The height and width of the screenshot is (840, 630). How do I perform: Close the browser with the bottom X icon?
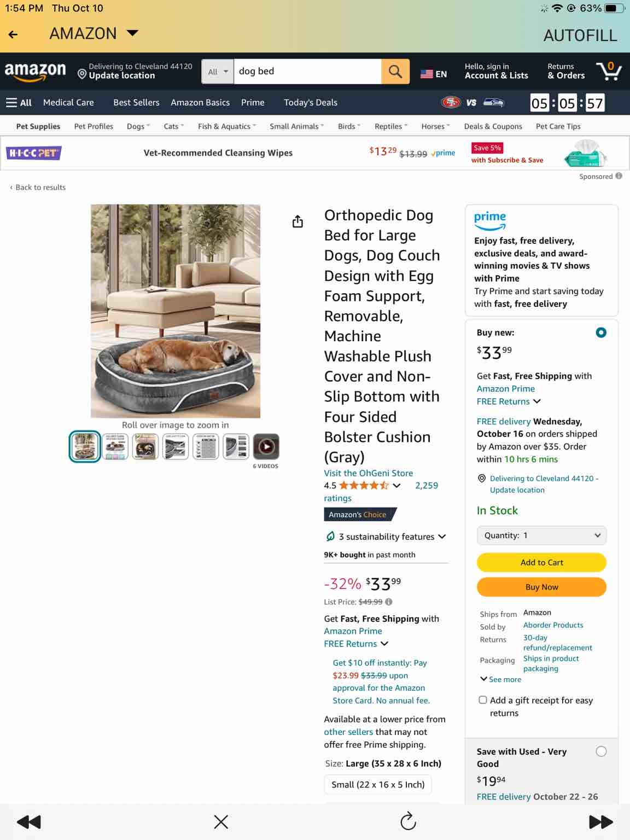tap(221, 821)
